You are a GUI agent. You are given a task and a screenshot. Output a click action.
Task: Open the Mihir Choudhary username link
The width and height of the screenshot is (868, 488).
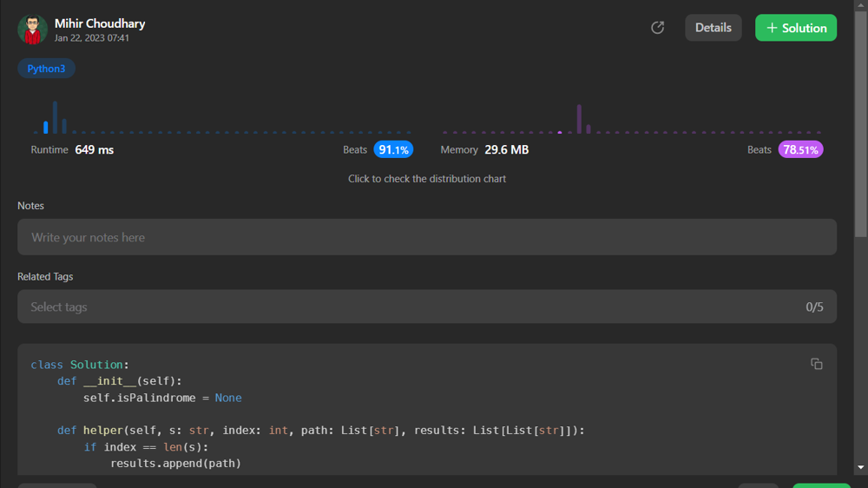[x=100, y=23]
